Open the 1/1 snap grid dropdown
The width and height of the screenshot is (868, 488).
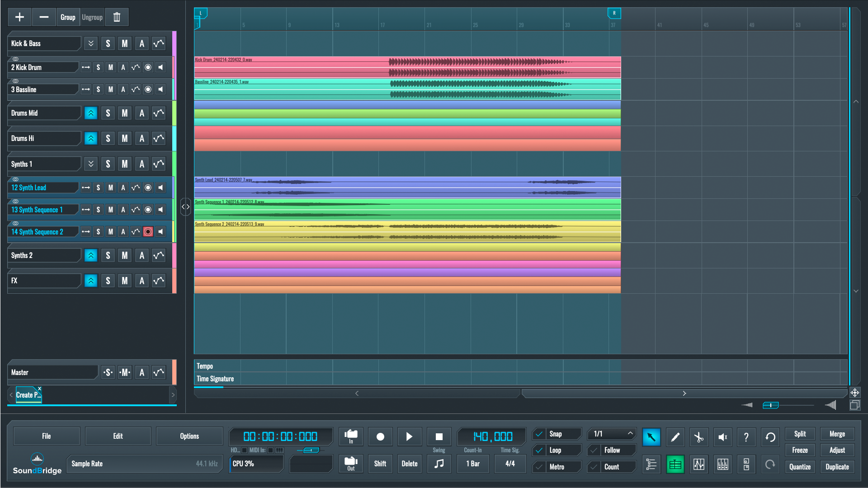612,434
